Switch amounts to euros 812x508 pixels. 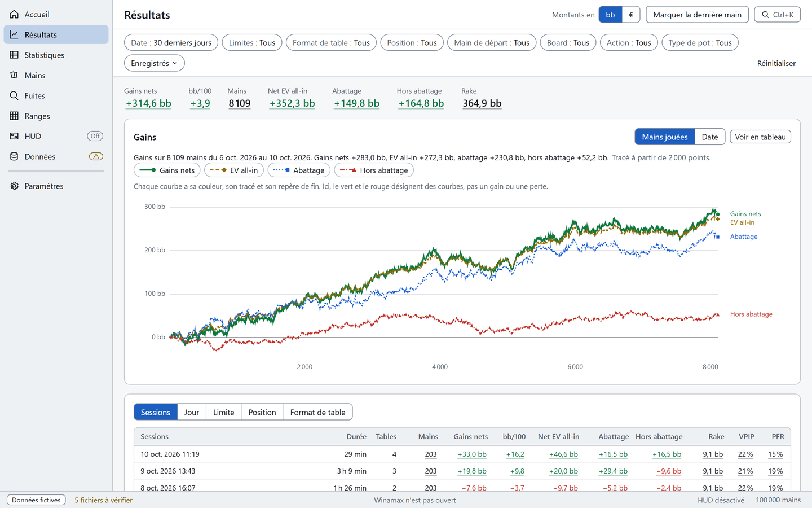[631, 15]
